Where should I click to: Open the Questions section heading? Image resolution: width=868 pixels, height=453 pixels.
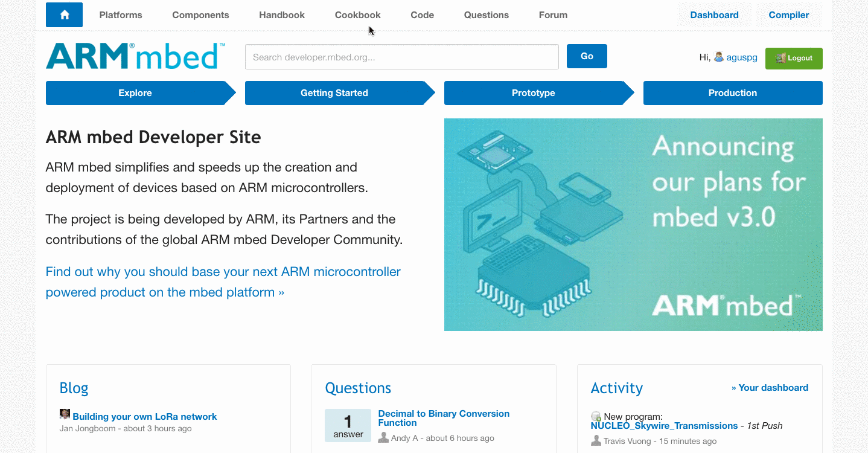click(358, 388)
